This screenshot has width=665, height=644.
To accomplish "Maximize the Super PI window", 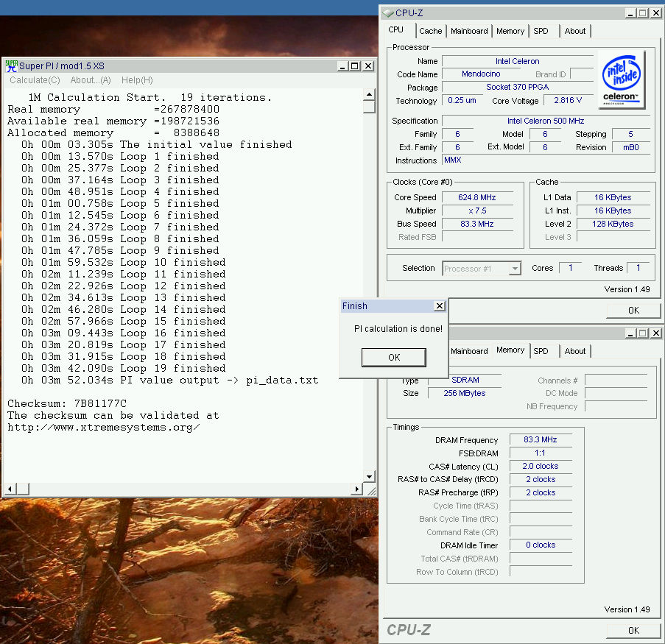I will pos(354,66).
